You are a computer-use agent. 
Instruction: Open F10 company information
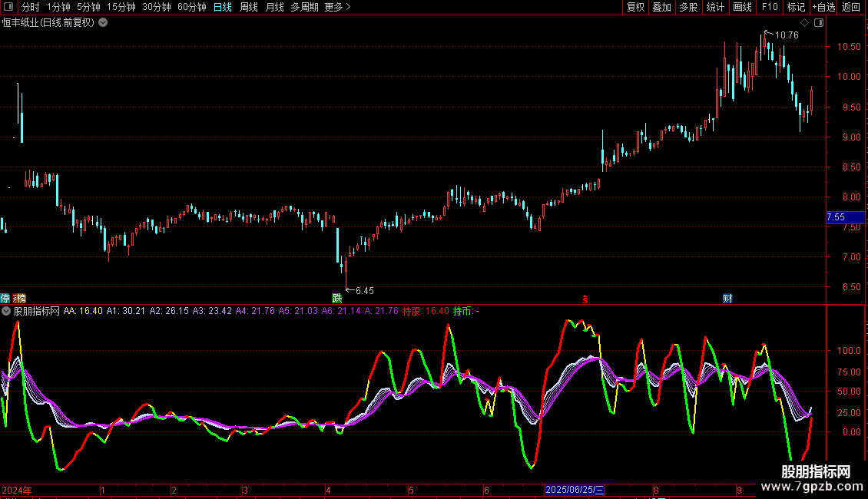tap(769, 7)
